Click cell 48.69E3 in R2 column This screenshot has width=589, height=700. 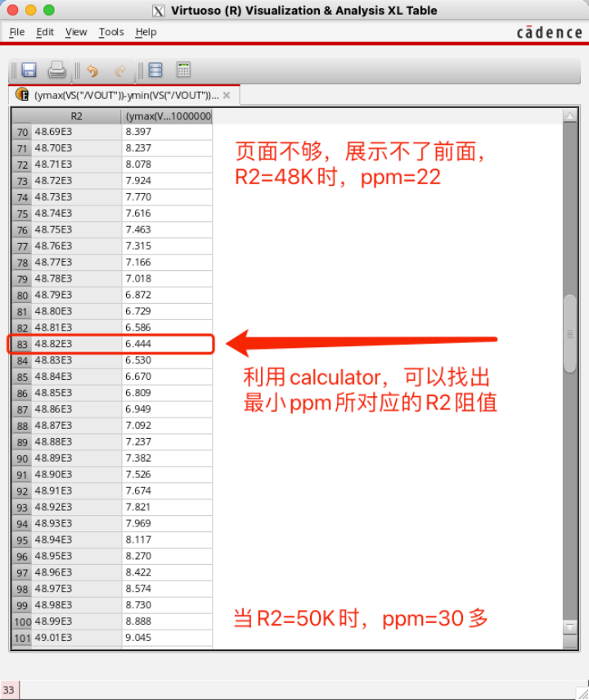[76, 132]
